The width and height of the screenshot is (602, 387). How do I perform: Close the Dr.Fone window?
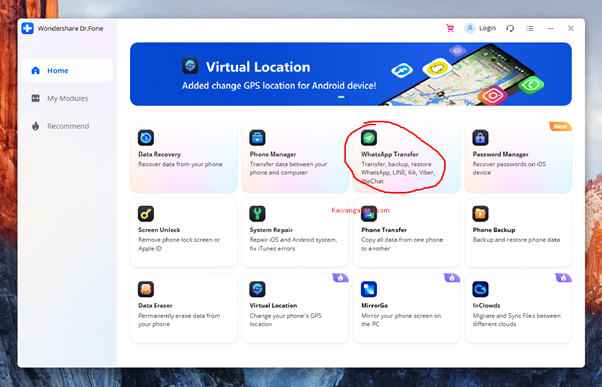[571, 28]
